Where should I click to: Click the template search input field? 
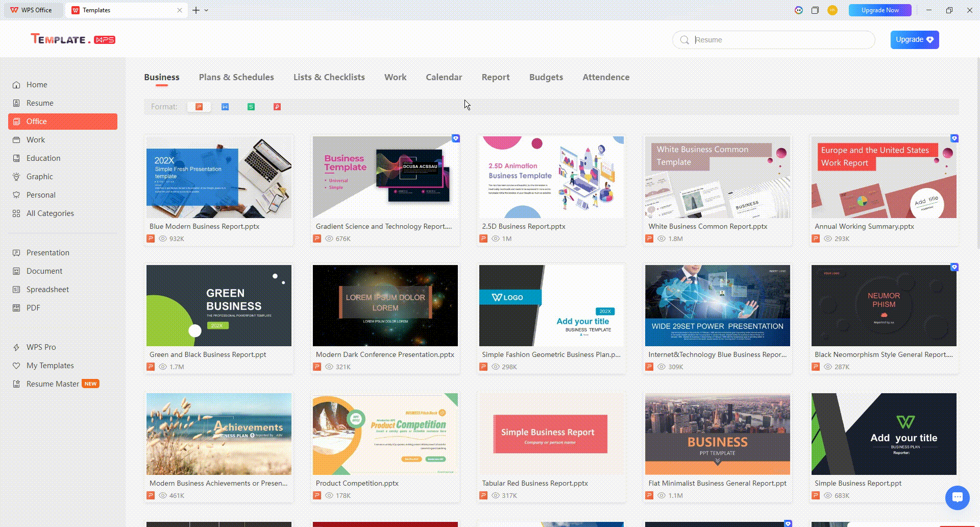click(781, 40)
